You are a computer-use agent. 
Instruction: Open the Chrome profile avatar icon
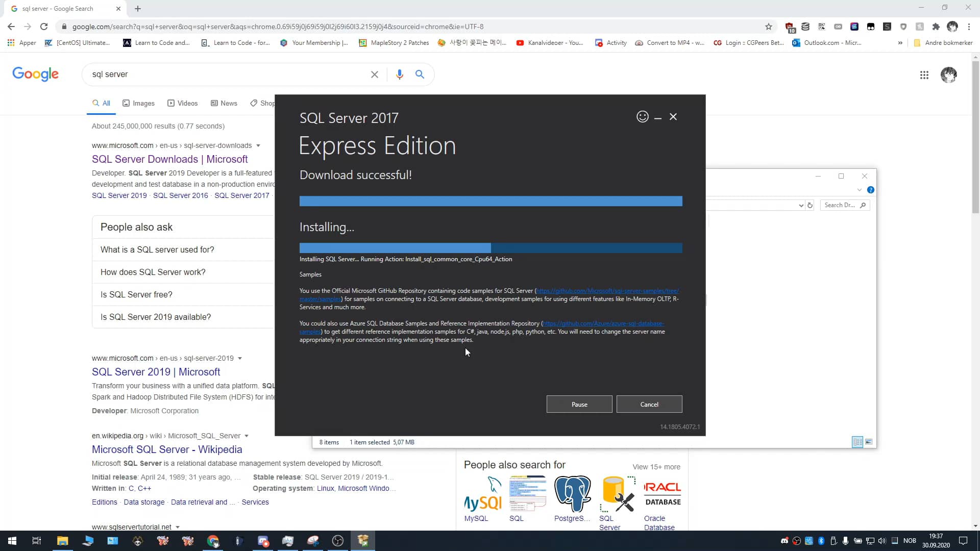[x=949, y=75]
